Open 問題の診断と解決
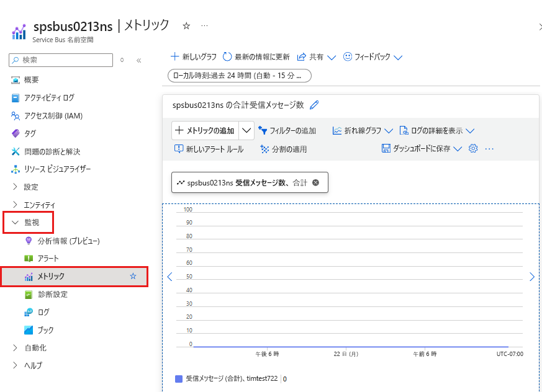The height and width of the screenshot is (392, 542). 45,151
